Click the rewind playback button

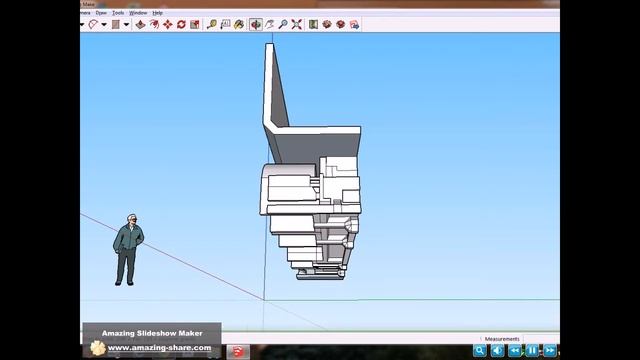pos(515,350)
